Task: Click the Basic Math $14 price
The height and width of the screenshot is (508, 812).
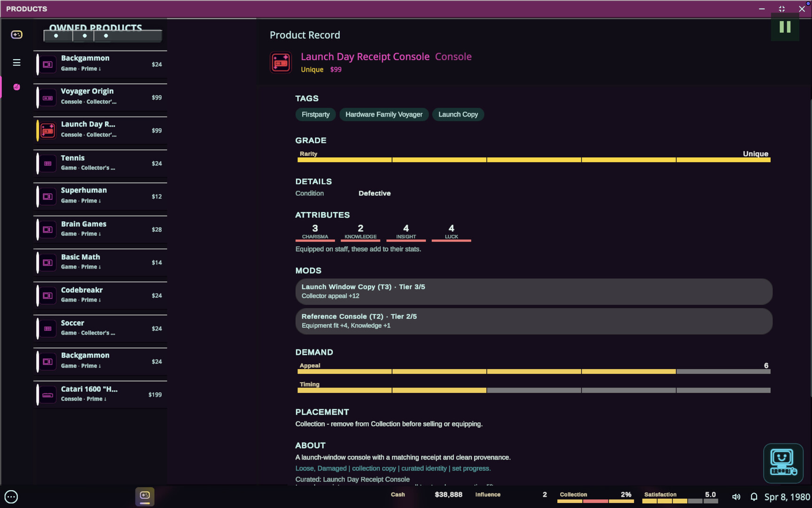Action: (x=156, y=263)
